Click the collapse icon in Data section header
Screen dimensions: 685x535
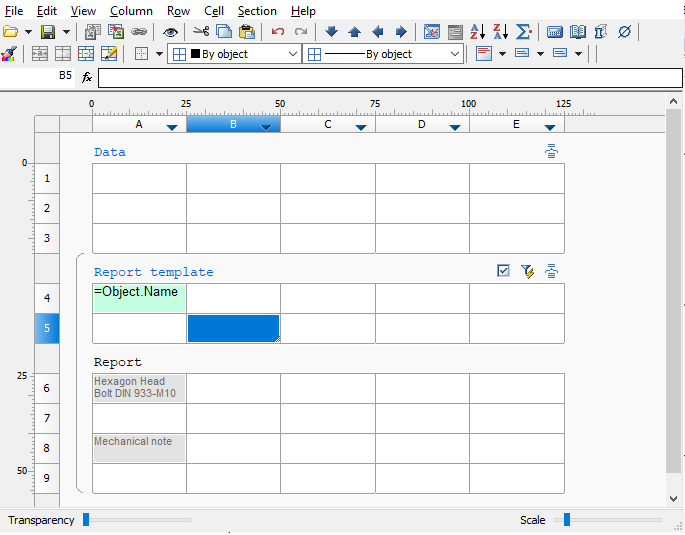pos(551,151)
